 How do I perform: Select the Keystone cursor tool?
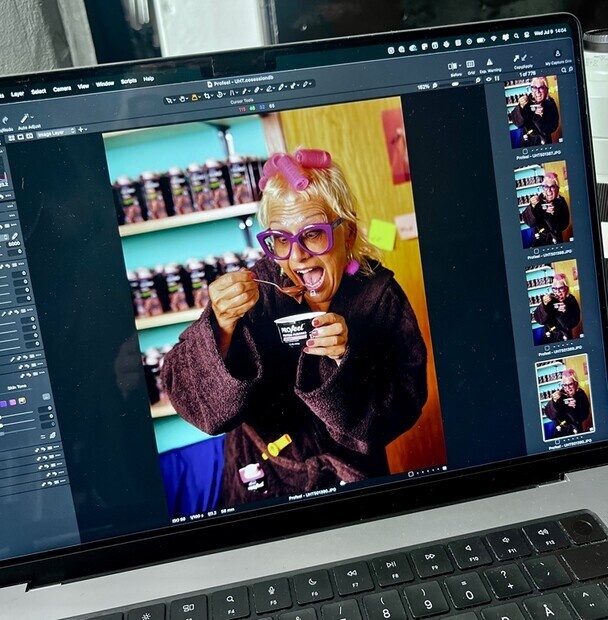coord(233,93)
